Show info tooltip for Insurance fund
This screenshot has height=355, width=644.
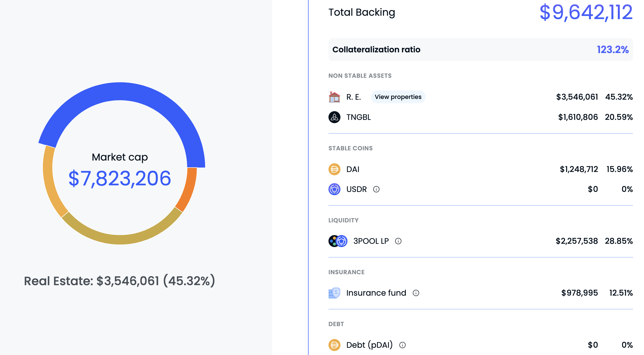(415, 293)
